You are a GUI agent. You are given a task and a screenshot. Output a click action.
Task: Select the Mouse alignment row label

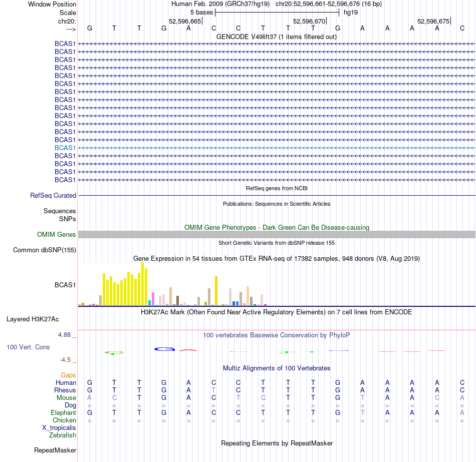click(66, 398)
